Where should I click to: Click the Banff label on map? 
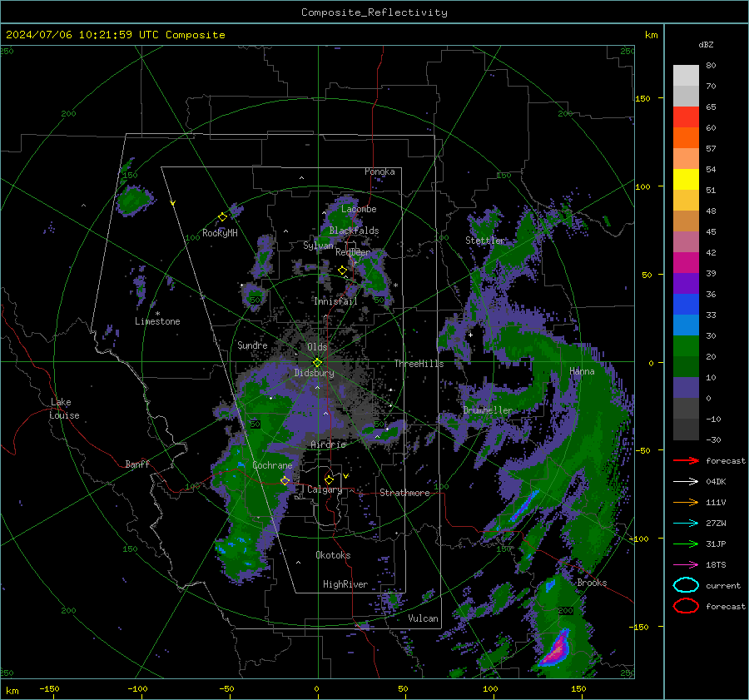point(137,464)
